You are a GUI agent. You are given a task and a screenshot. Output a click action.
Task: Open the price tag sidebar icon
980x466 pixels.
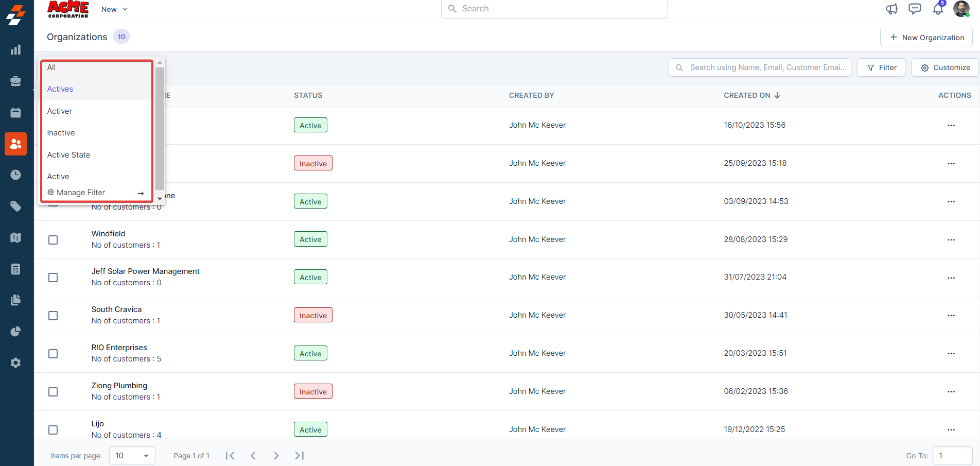coord(16,206)
